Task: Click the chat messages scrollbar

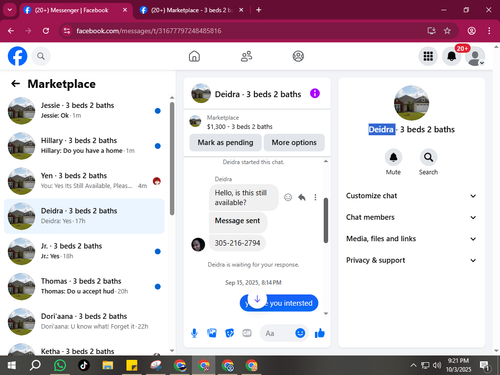Action: [x=326, y=220]
